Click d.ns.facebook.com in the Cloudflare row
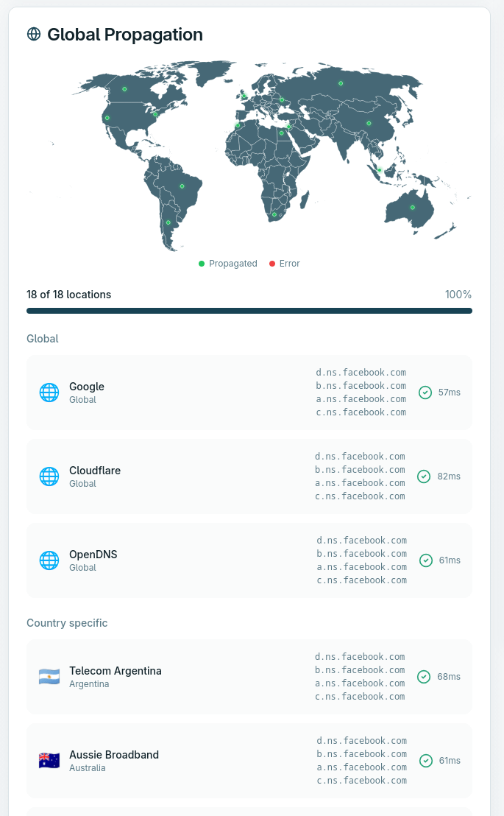504x816 pixels. 360,457
